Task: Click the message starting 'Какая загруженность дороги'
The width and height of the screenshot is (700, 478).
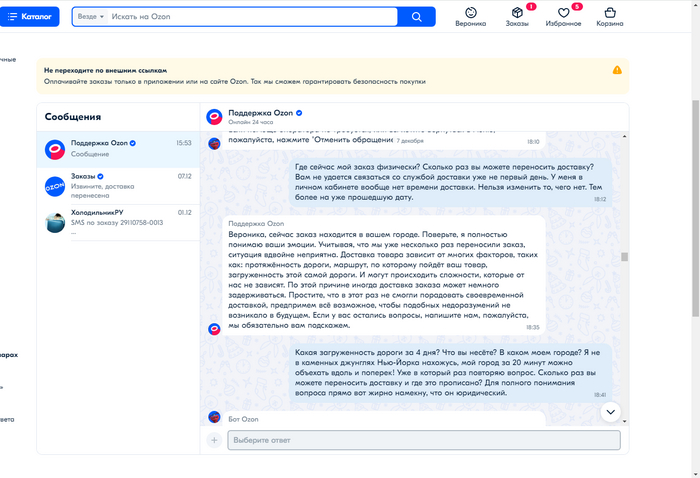Action: pyautogui.click(x=450, y=373)
